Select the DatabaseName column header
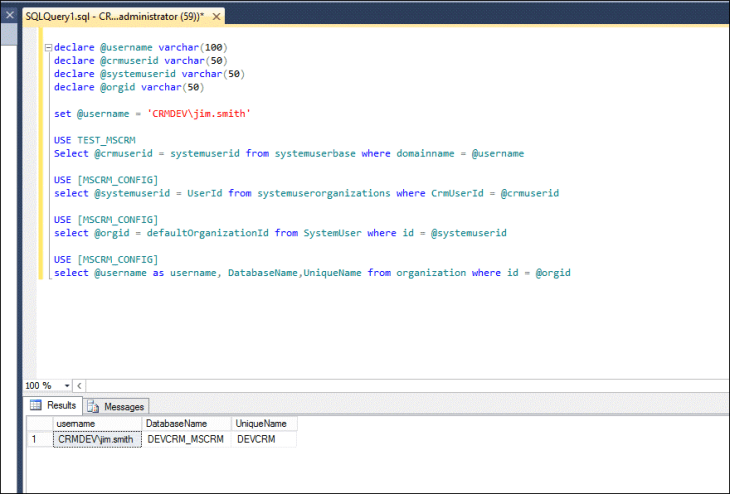Image resolution: width=730 pixels, height=494 pixels. point(186,424)
